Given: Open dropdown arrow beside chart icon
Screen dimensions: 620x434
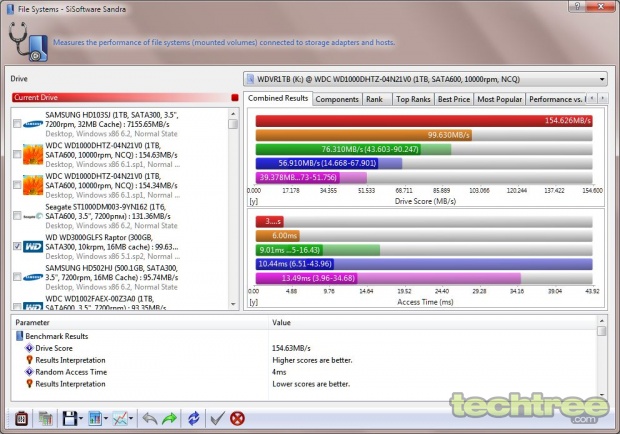Looking at the screenshot, I should pyautogui.click(x=131, y=419).
